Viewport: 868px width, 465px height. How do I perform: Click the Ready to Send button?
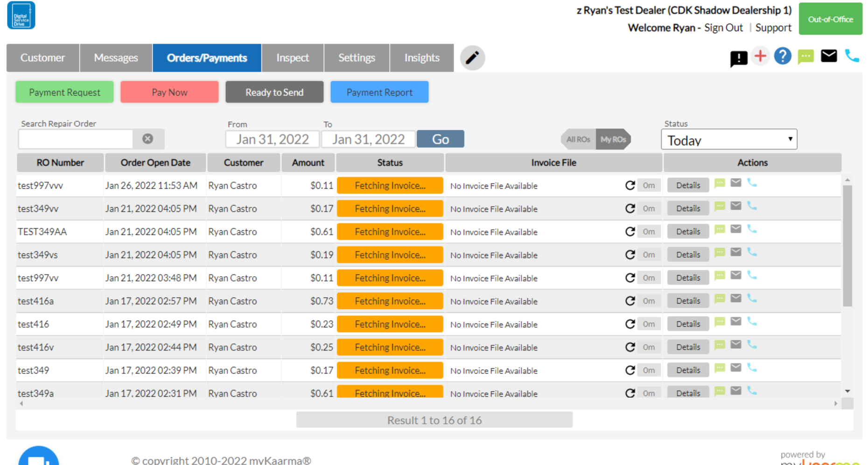pos(274,92)
